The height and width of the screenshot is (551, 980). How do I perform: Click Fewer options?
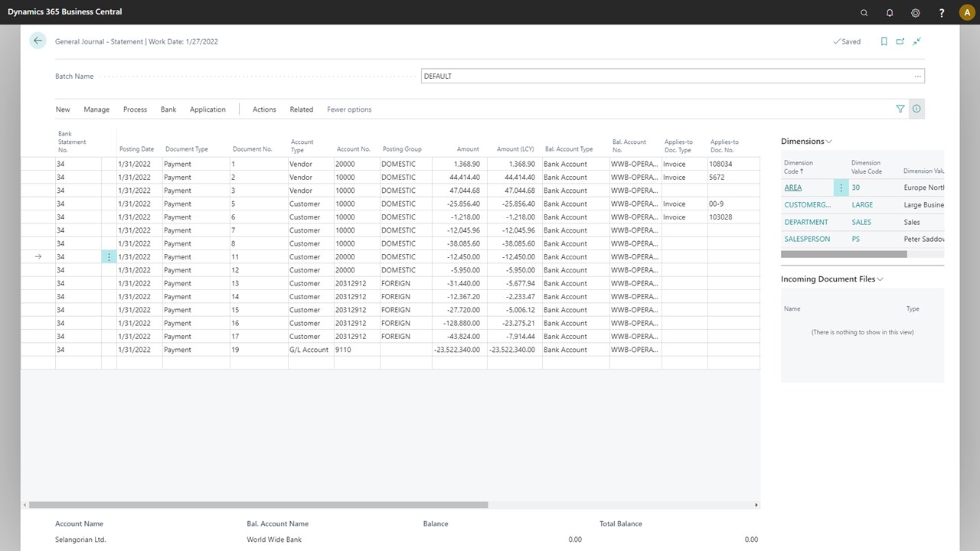pos(349,109)
